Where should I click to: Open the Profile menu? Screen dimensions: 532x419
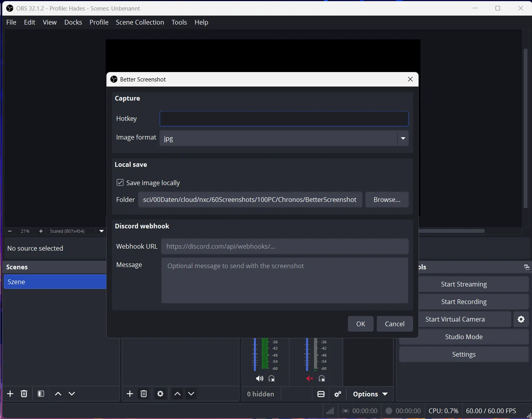99,22
